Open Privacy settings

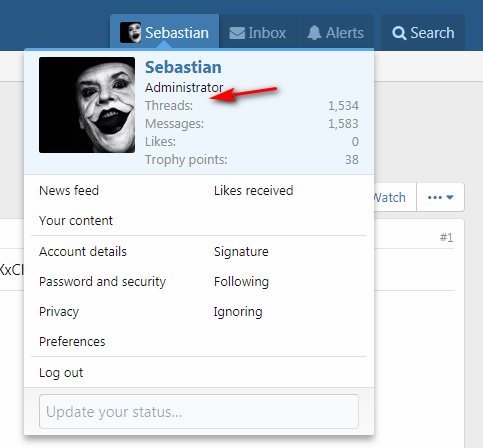pyautogui.click(x=59, y=312)
